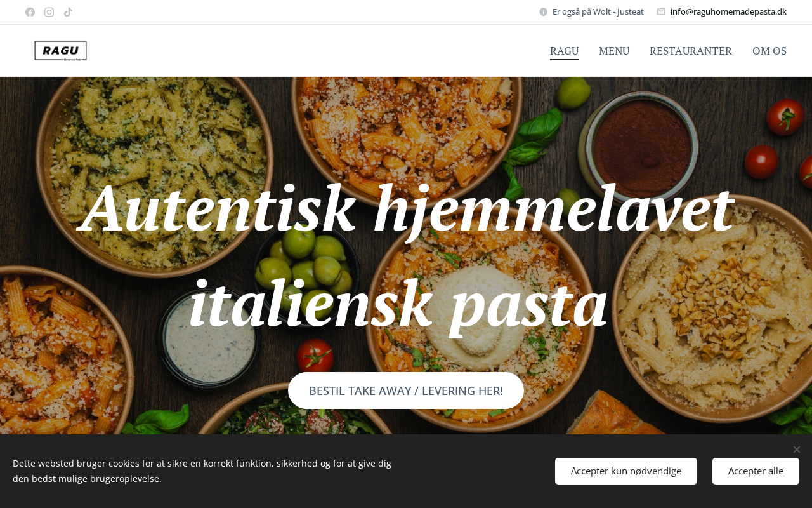Open the MENU navigation item

coord(614,51)
